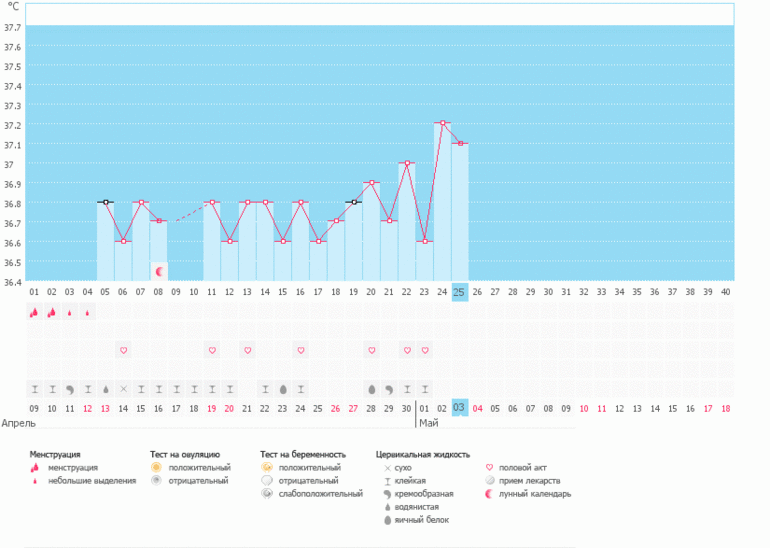This screenshot has height=548, width=770.
Task: Click the medication intake legend icon
Action: [489, 481]
